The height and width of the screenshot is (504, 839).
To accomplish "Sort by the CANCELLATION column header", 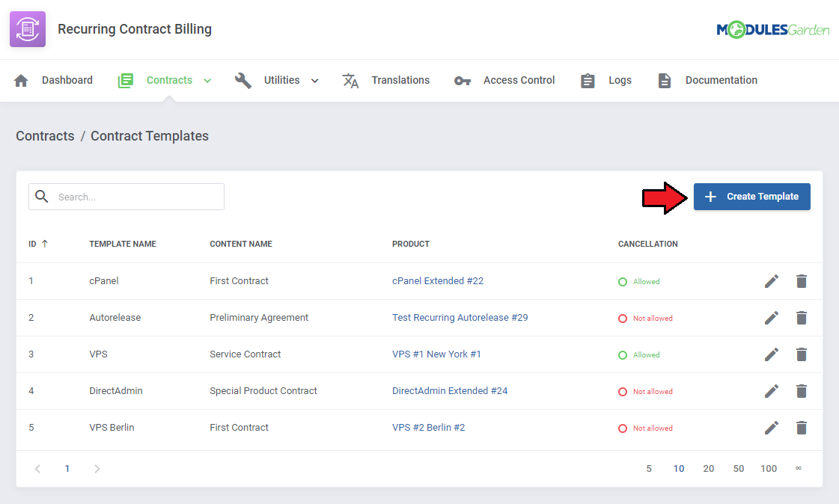I will point(647,244).
